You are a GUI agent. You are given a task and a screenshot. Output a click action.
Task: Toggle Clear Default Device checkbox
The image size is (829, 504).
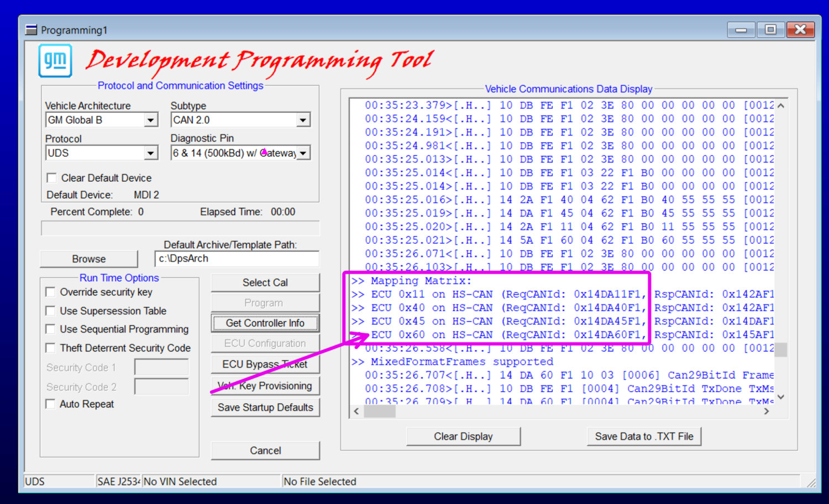51,178
